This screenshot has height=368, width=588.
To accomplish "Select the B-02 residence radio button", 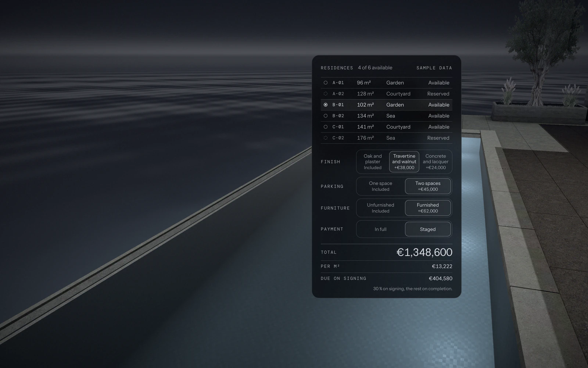I will click(326, 116).
